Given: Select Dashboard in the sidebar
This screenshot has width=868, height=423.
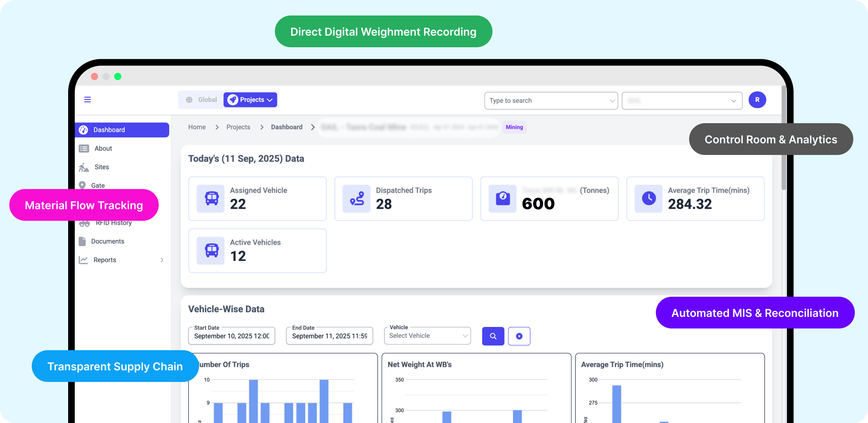Looking at the screenshot, I should 122,130.
